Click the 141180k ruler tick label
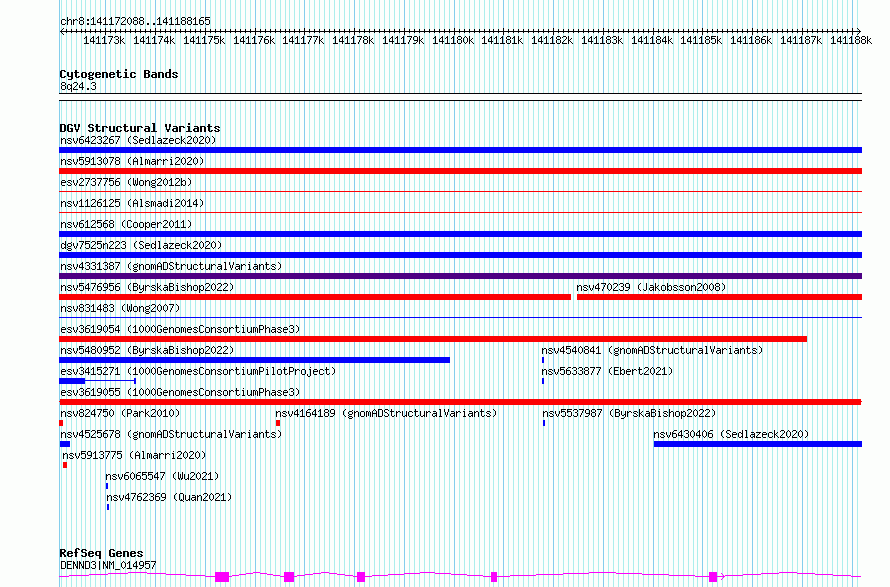 click(453, 41)
